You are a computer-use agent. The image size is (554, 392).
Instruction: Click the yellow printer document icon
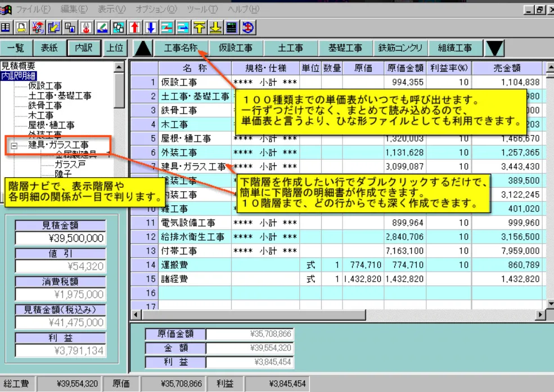(x=21, y=28)
